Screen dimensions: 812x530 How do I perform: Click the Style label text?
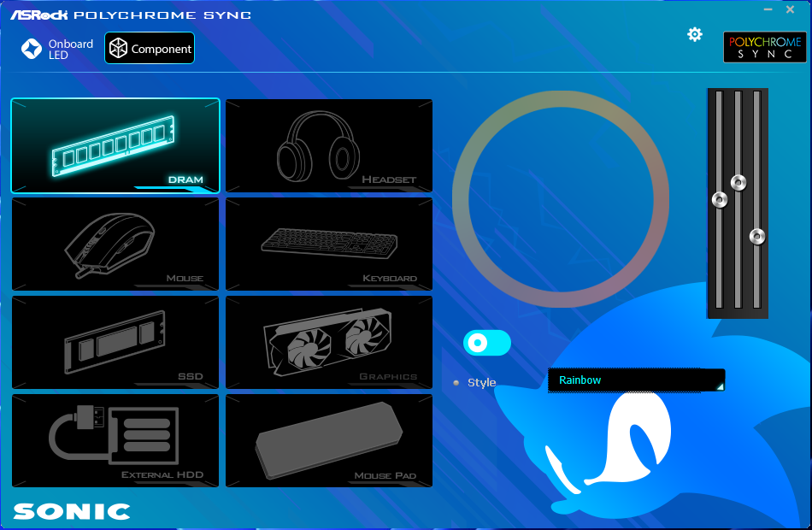[481, 383]
